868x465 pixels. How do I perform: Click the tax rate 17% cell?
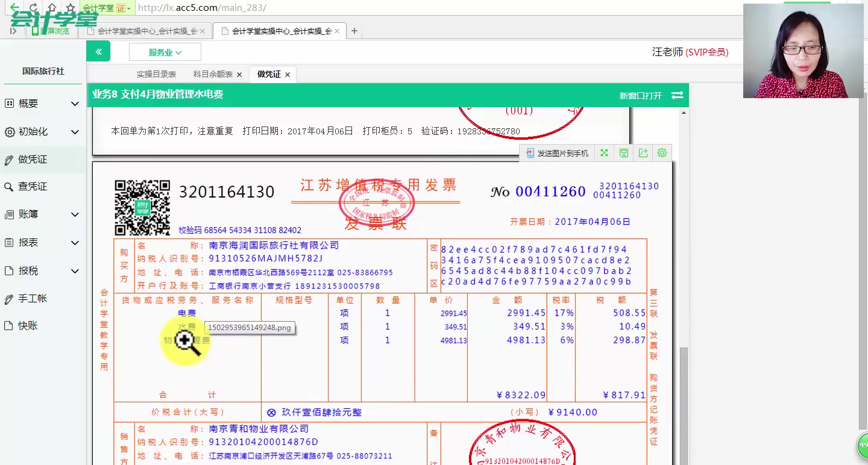pyautogui.click(x=563, y=313)
